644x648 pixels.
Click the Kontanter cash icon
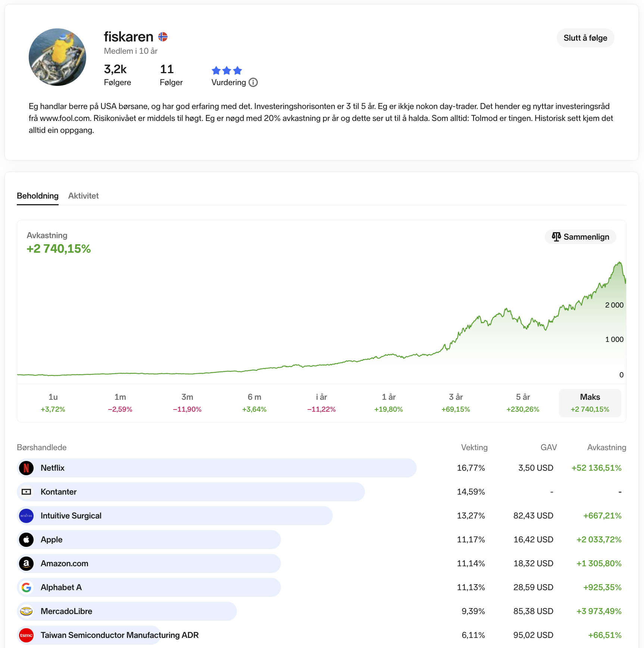point(26,492)
